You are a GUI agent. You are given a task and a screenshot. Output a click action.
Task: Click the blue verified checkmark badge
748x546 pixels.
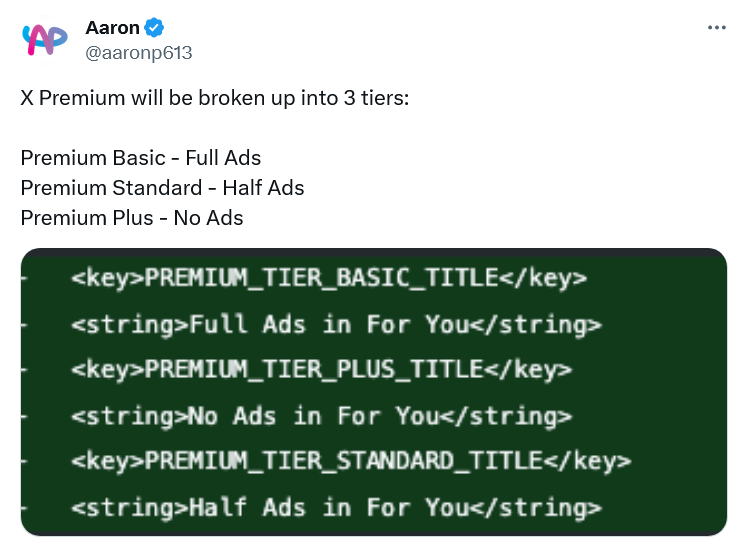point(154,28)
